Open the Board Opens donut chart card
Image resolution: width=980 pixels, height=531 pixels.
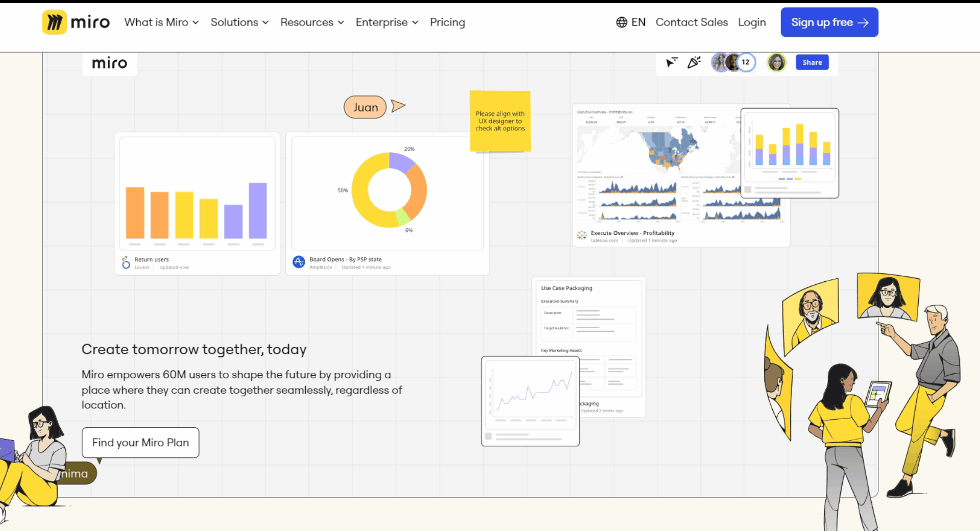click(x=387, y=204)
